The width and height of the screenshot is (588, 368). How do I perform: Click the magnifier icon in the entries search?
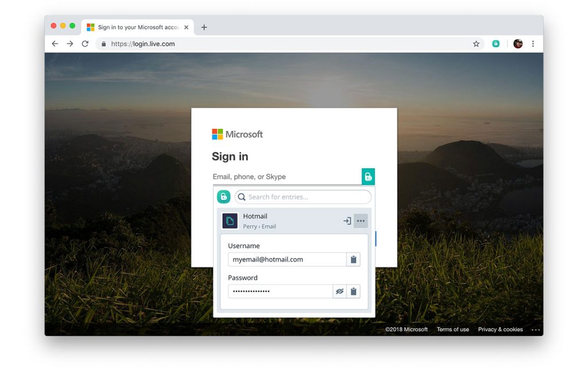click(242, 197)
